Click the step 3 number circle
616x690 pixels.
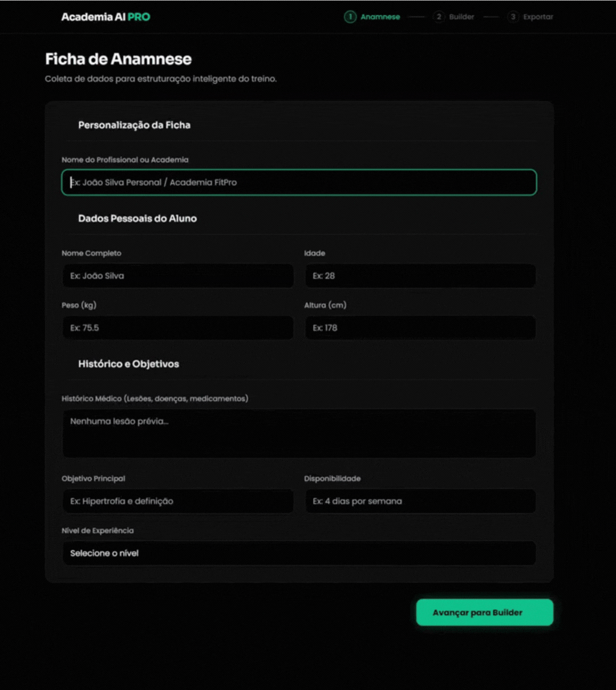click(x=513, y=17)
